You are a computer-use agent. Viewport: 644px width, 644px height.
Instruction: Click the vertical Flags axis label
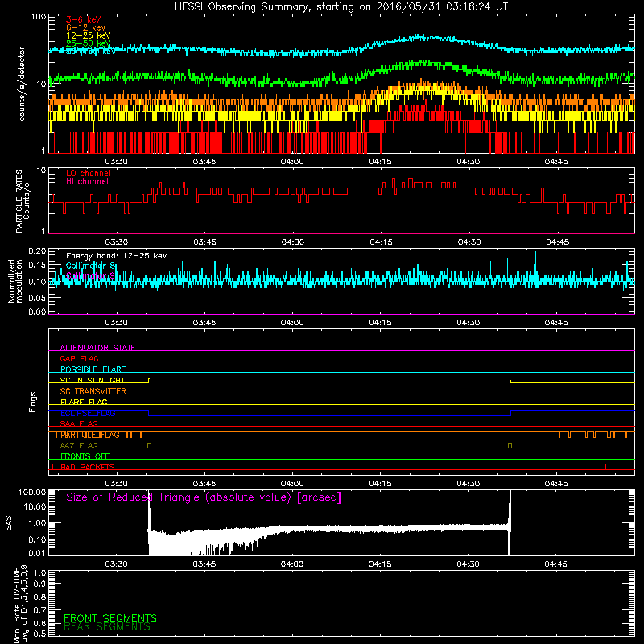click(33, 402)
